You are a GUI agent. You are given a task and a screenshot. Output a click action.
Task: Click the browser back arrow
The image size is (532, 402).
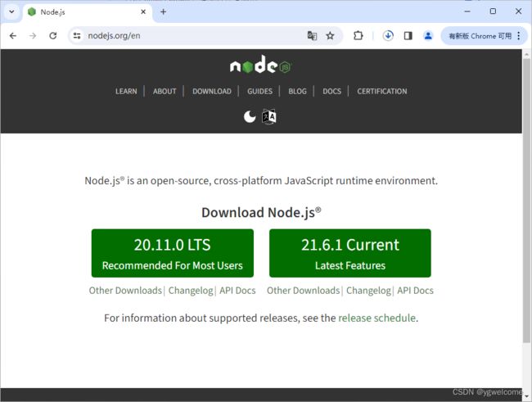pyautogui.click(x=13, y=36)
